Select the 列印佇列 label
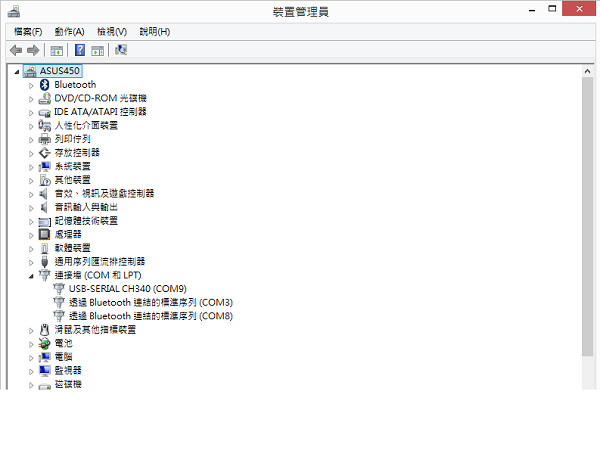The width and height of the screenshot is (600, 463). (72, 139)
